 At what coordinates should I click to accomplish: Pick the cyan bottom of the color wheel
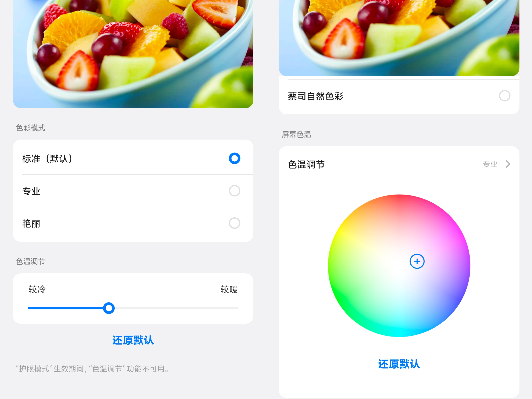click(399, 330)
